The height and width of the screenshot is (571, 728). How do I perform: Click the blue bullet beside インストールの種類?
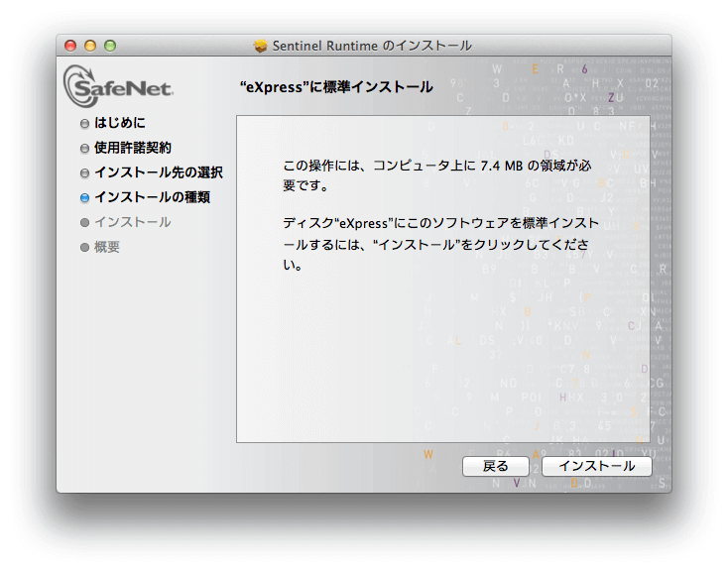84,197
